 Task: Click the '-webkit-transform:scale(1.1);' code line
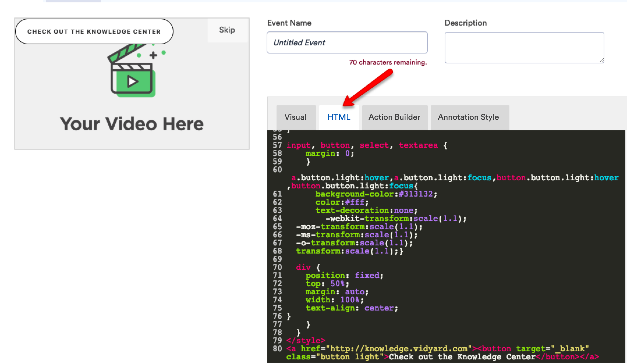[x=396, y=218]
